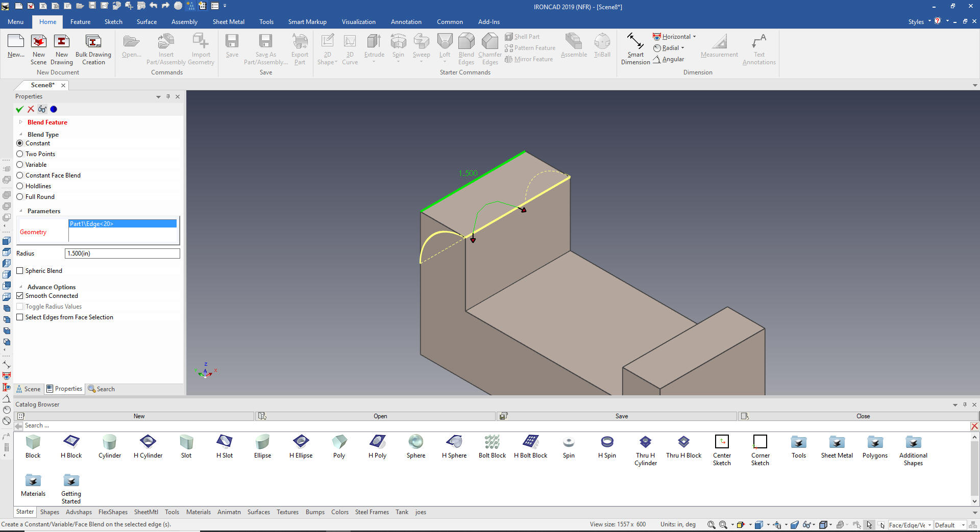Select the Variable blend type radio button
Image resolution: width=980 pixels, height=532 pixels.
click(20, 165)
